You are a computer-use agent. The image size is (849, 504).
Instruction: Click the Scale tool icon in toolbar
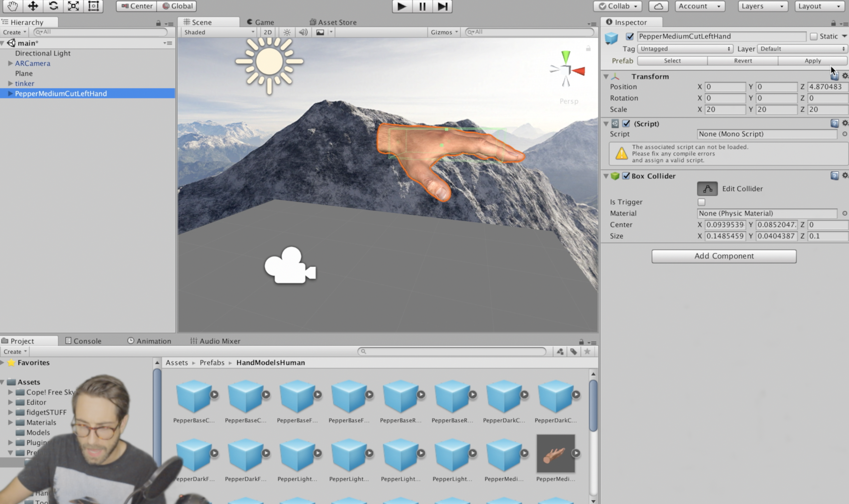coord(72,6)
